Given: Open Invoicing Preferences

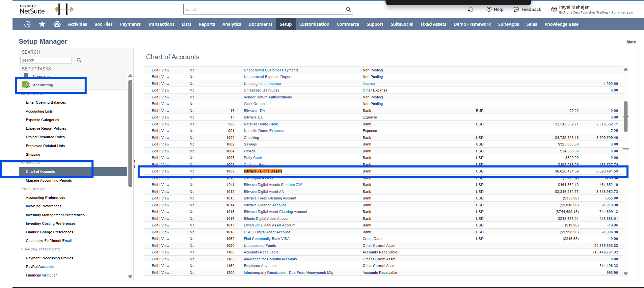Looking at the screenshot, I should coord(43,206).
